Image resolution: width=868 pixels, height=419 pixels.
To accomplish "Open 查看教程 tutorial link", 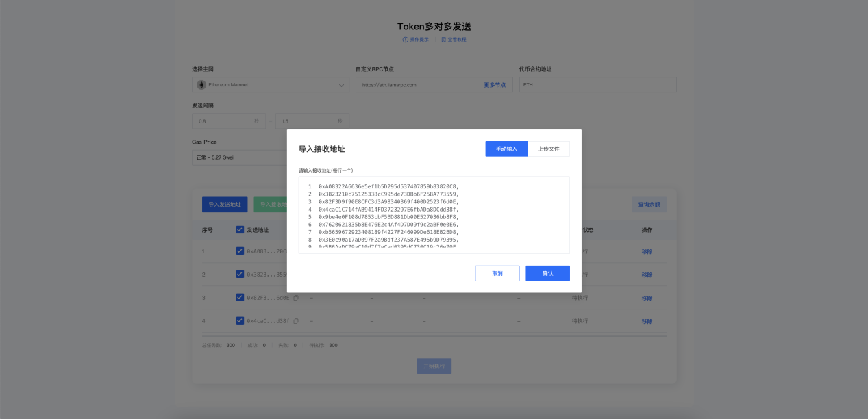I will 457,40.
